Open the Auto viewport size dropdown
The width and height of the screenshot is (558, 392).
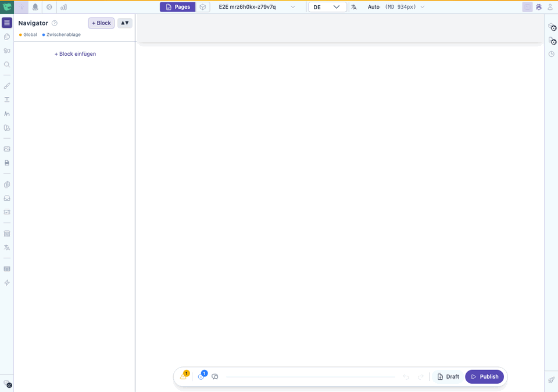pos(396,7)
